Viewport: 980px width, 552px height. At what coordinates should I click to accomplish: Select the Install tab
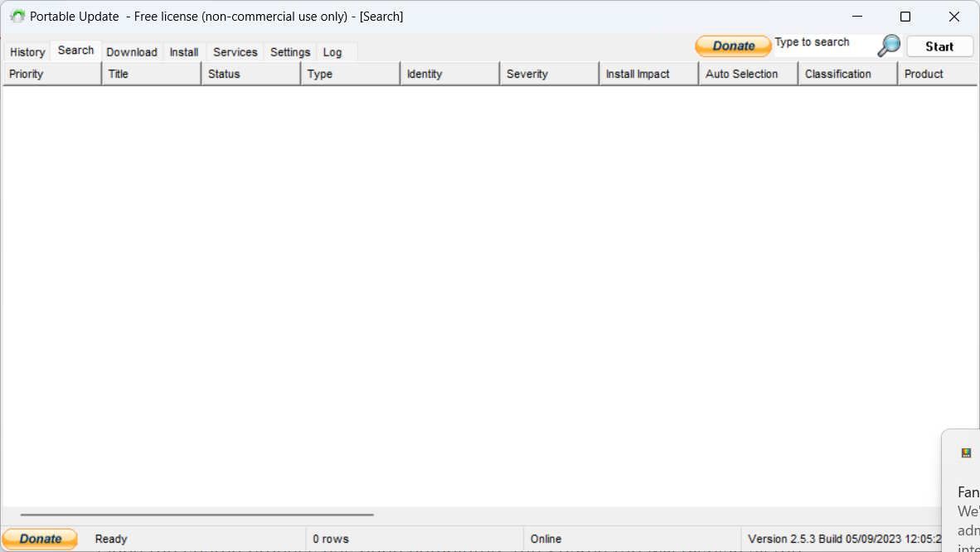pyautogui.click(x=183, y=51)
